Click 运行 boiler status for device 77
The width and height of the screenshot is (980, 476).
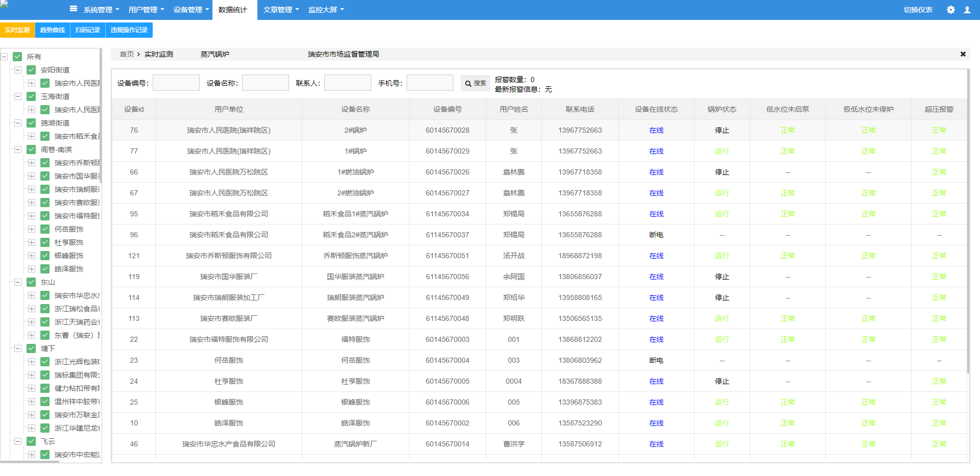coord(722,152)
